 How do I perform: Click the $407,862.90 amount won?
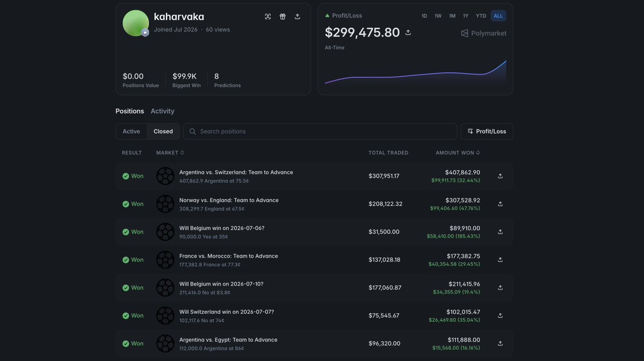pyautogui.click(x=462, y=172)
